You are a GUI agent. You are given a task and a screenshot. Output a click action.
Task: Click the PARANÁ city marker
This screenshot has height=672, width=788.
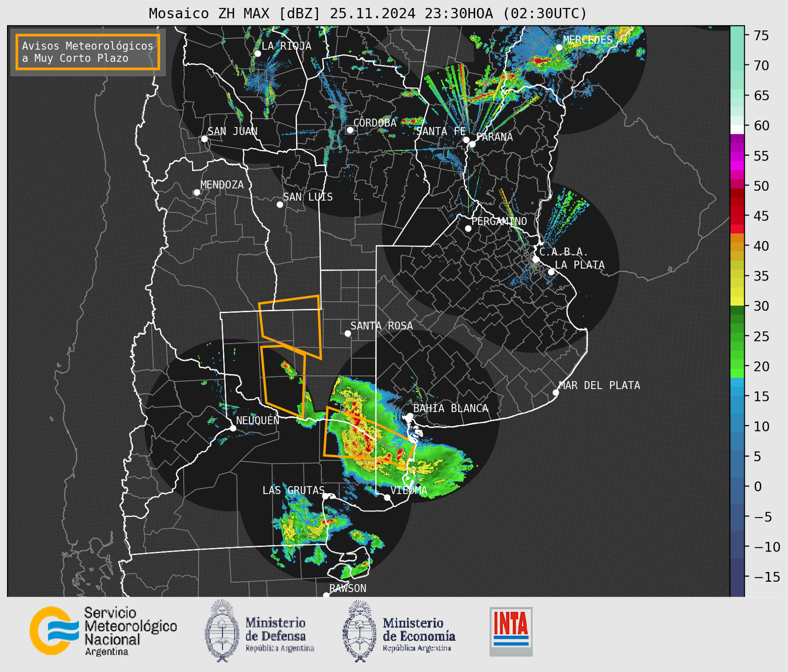[472, 144]
